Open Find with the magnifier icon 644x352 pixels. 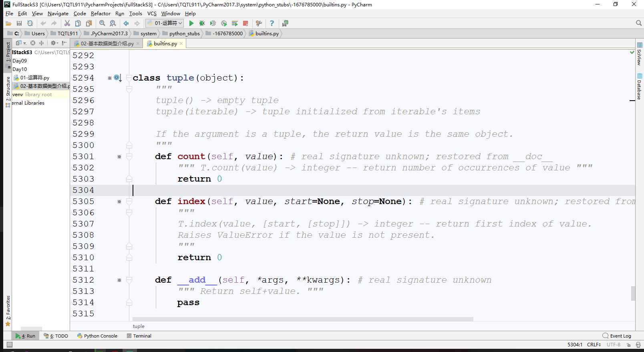[102, 23]
